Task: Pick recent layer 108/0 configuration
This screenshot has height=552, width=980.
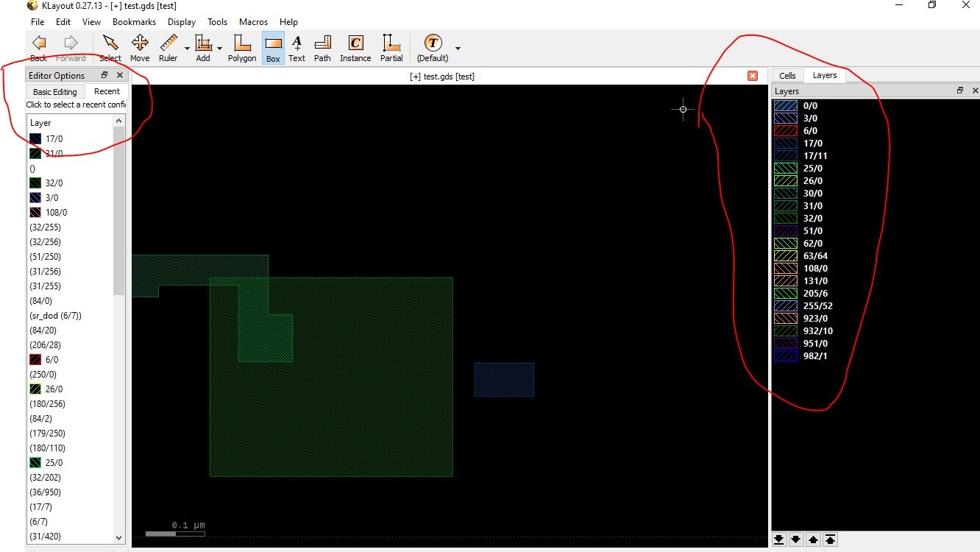Action: 56,213
